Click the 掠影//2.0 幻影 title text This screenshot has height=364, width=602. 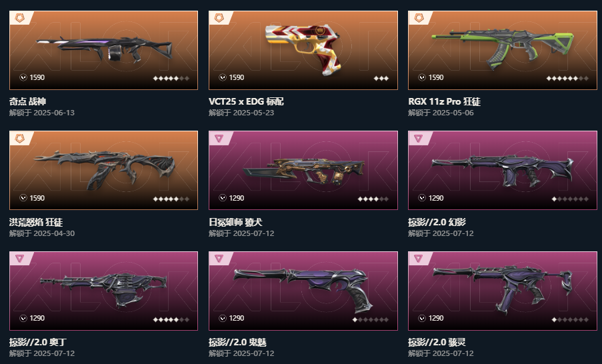click(x=437, y=222)
